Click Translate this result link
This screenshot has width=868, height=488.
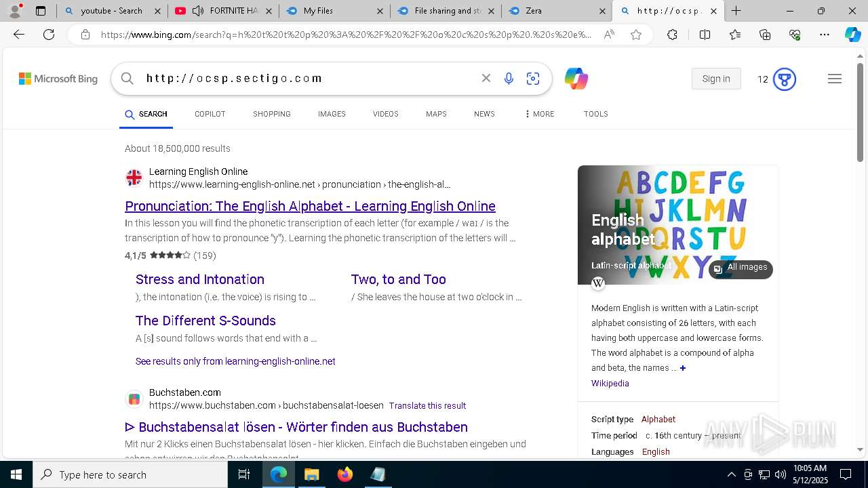pos(427,405)
